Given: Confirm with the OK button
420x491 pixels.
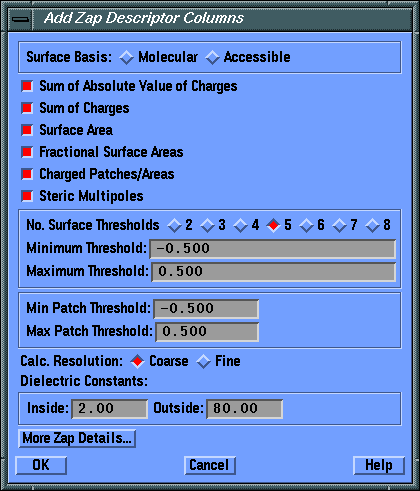Looking at the screenshot, I should [x=41, y=465].
